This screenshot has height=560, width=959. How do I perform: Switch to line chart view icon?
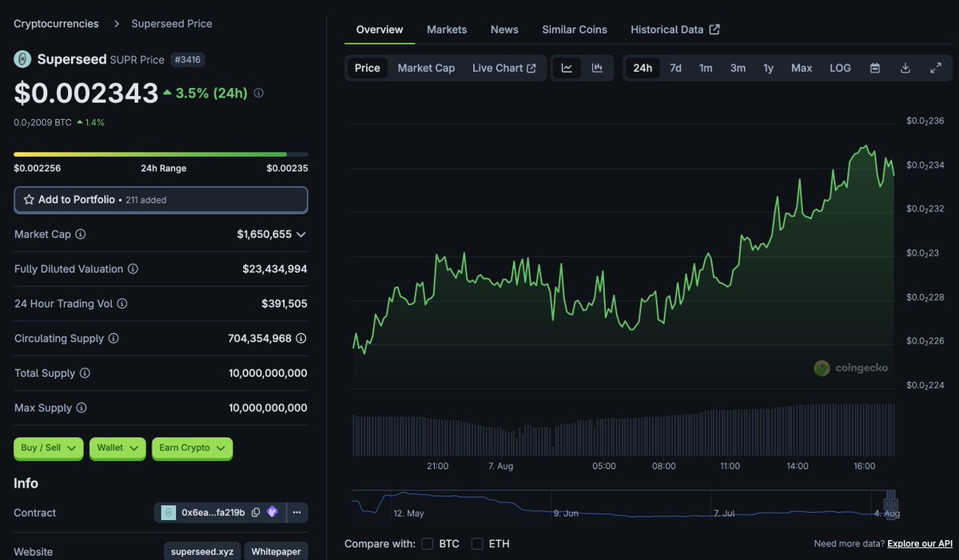tap(567, 68)
